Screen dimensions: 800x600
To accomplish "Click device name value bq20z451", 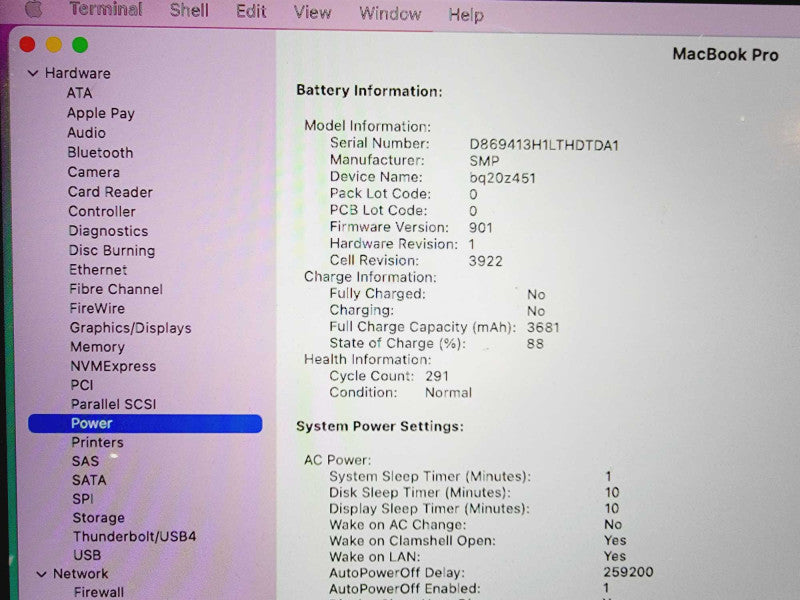I will click(x=502, y=178).
